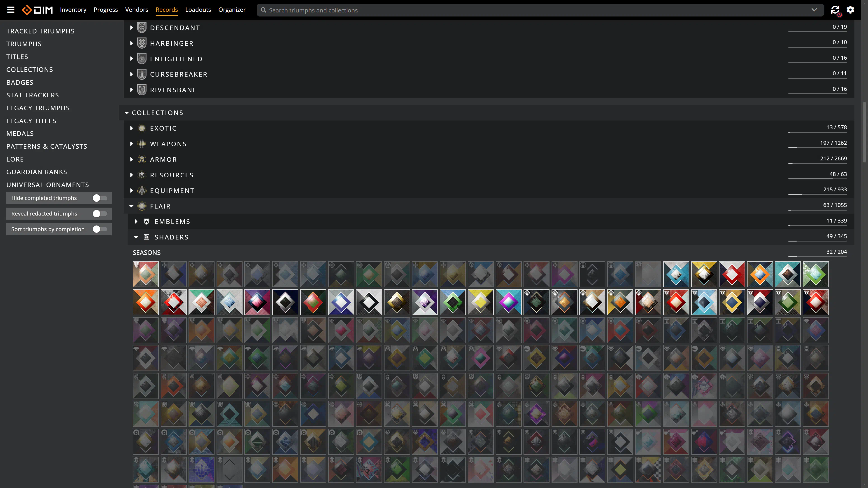Click the Rivensbane title badge icon
This screenshot has width=868, height=488.
(x=142, y=90)
